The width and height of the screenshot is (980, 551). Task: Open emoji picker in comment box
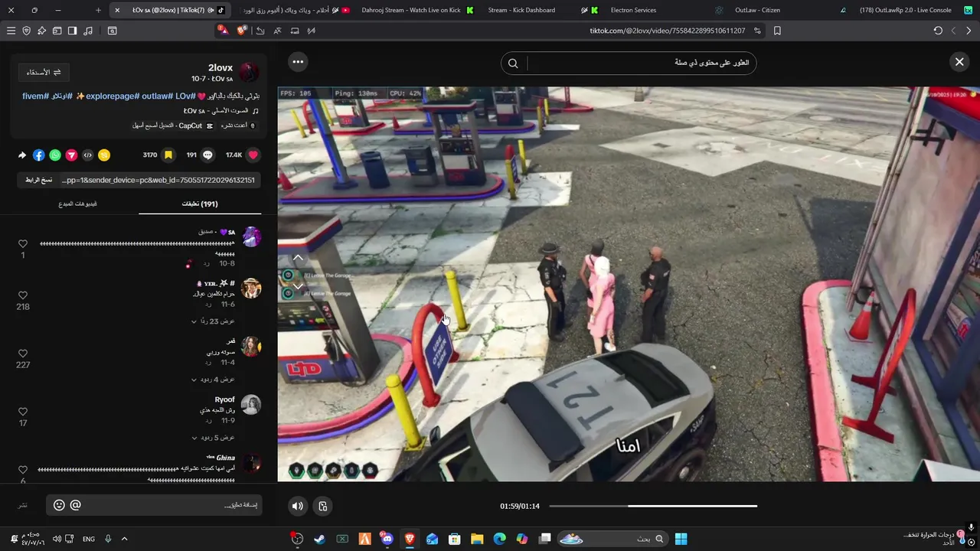(x=59, y=505)
